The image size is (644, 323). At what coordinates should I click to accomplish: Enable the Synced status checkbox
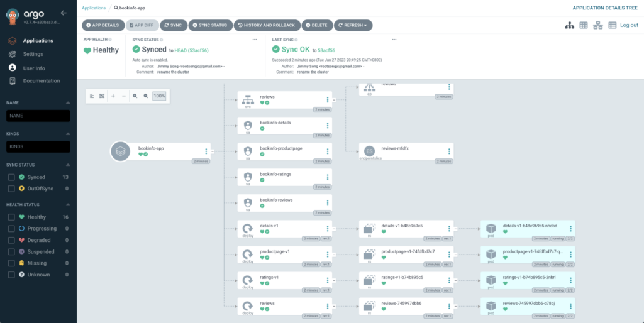[x=11, y=178]
